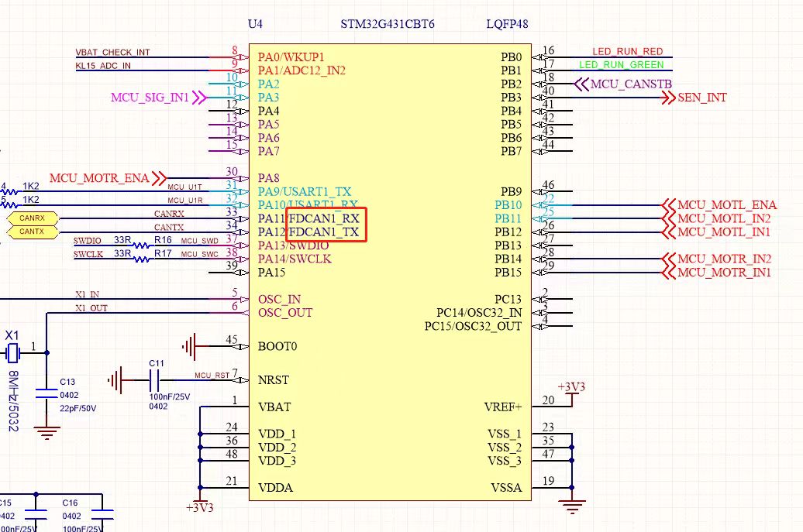Select the yellow CANRX port

(x=32, y=218)
